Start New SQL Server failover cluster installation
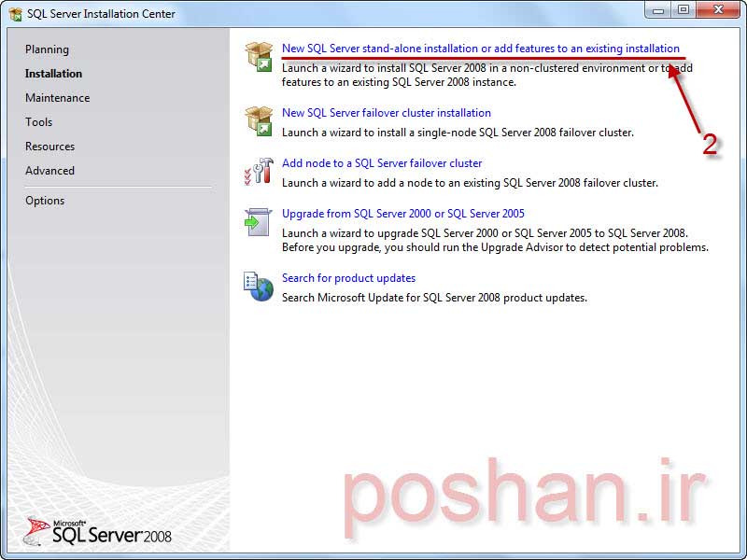 (386, 113)
